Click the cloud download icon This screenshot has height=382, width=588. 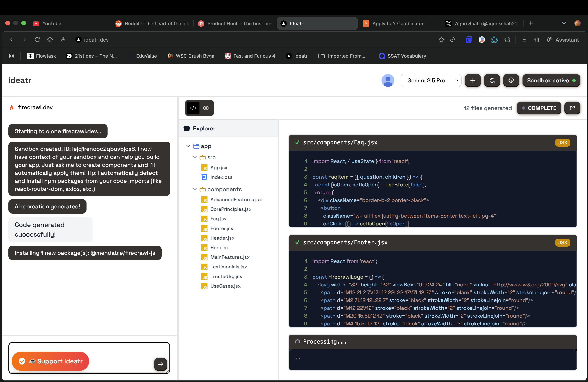tap(511, 80)
